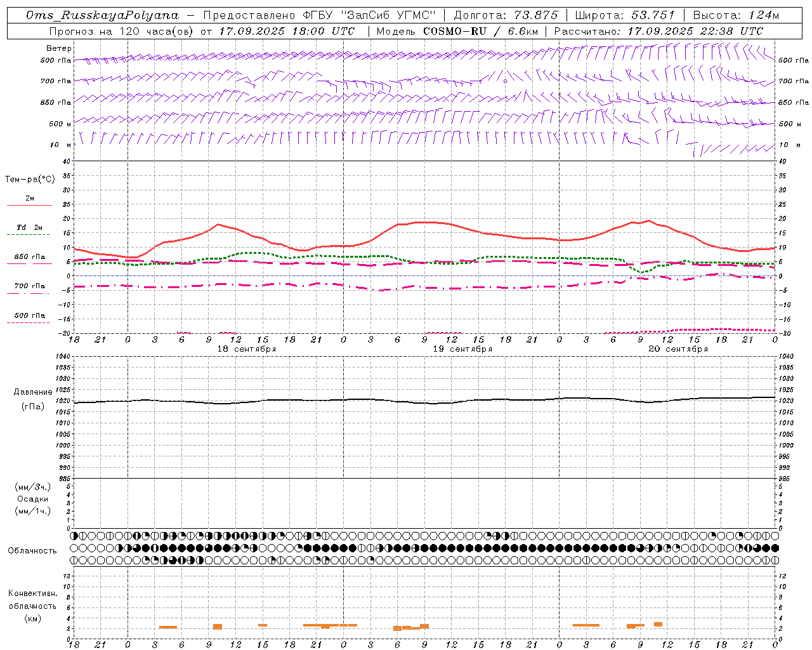Screen dimensions: 812x650
Task: Select the Прогноз на 120 часа(ов) text
Action: 123,31
